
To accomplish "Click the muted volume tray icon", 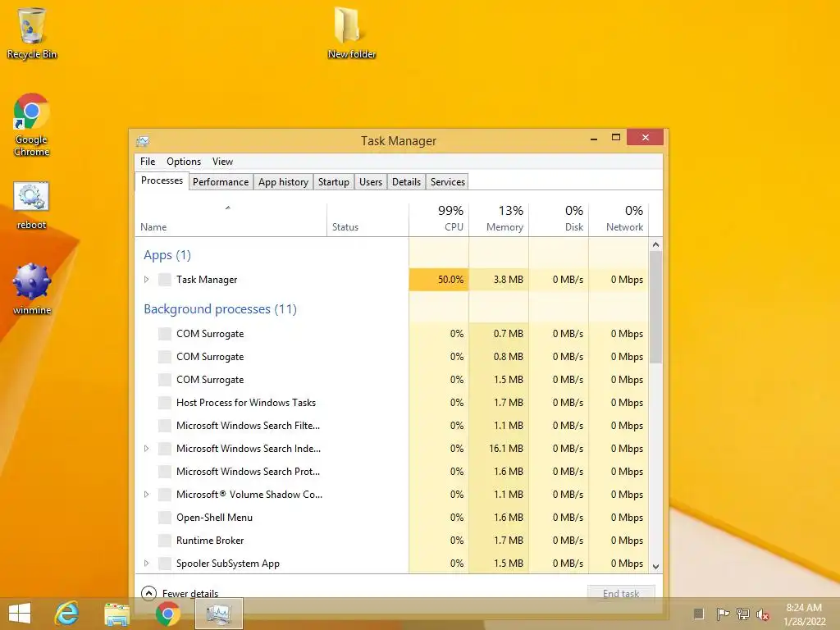I will 763,614.
